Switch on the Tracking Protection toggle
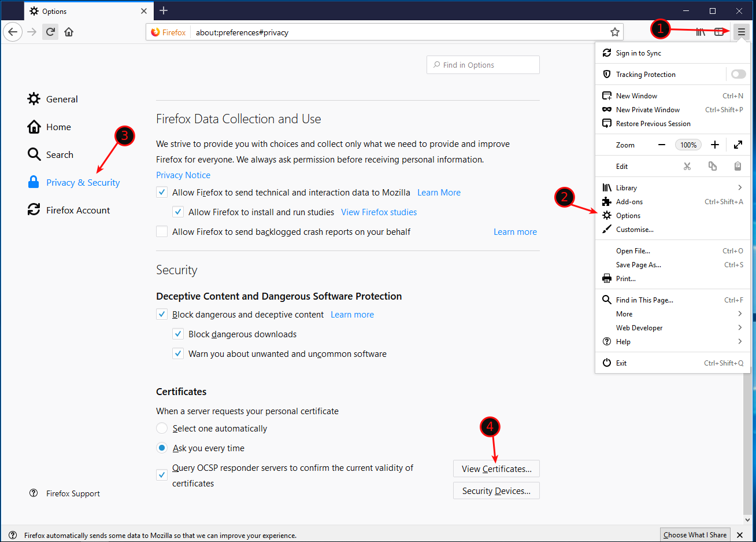Screen dimensions: 756x542 click(x=738, y=74)
